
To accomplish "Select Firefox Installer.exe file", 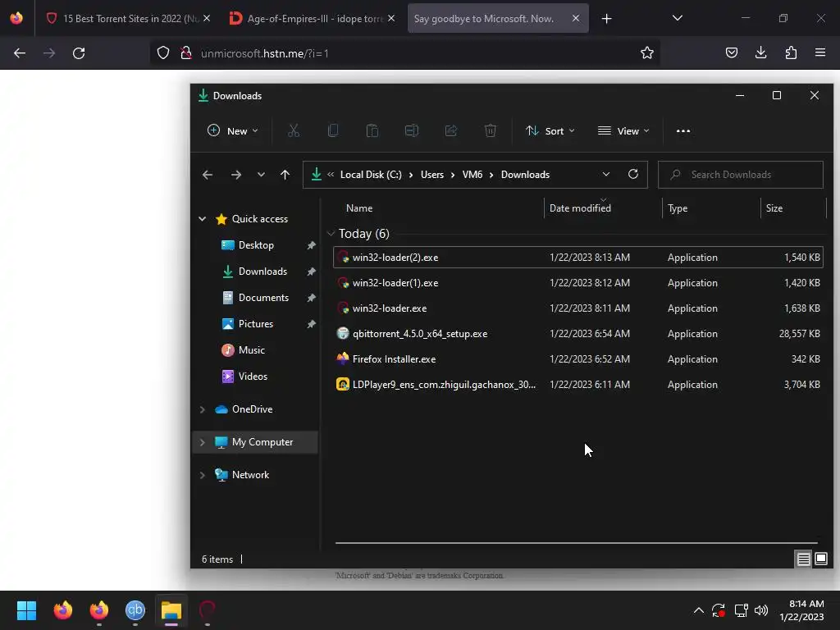I will [578, 359].
